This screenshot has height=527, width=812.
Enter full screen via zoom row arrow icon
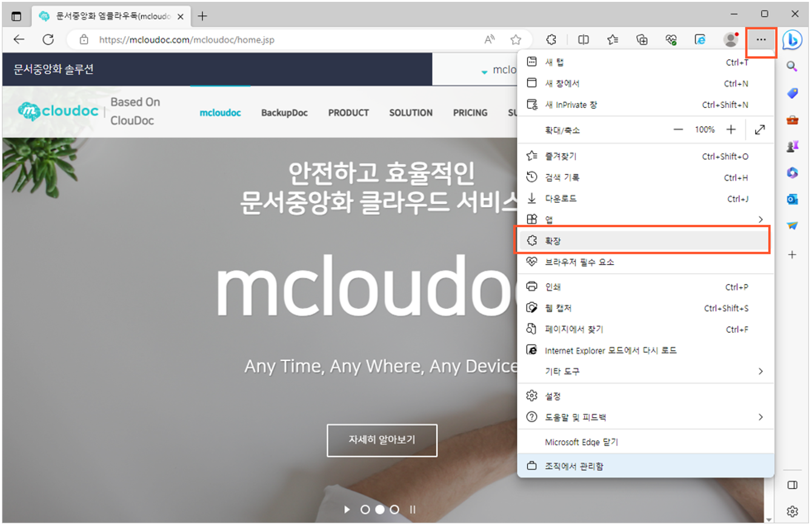coord(760,130)
